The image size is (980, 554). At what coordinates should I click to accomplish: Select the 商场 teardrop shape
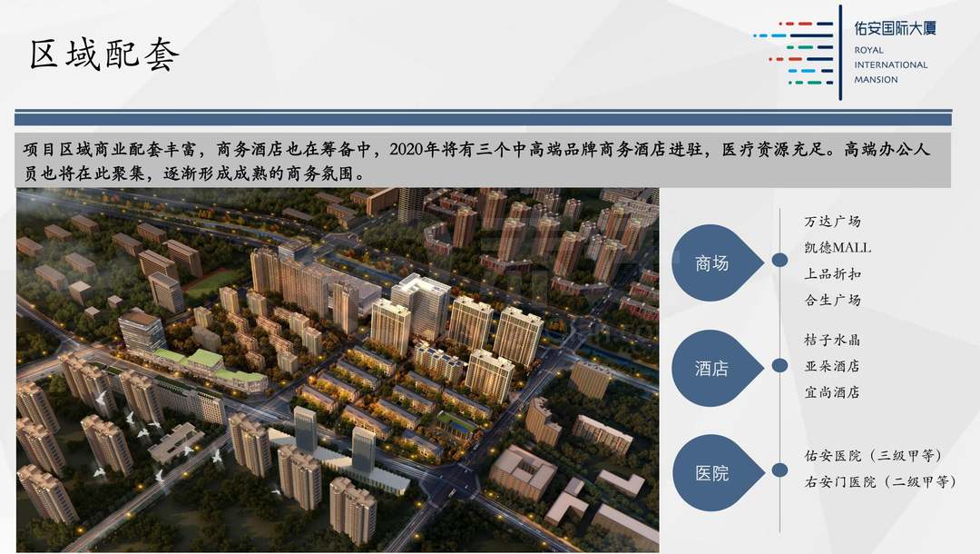coord(718,262)
